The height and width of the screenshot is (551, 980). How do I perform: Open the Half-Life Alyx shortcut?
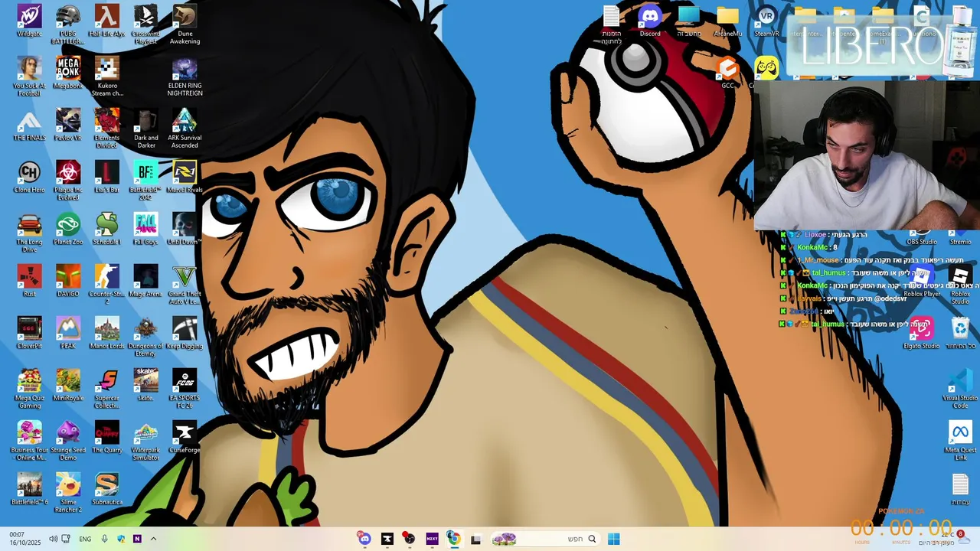106,21
